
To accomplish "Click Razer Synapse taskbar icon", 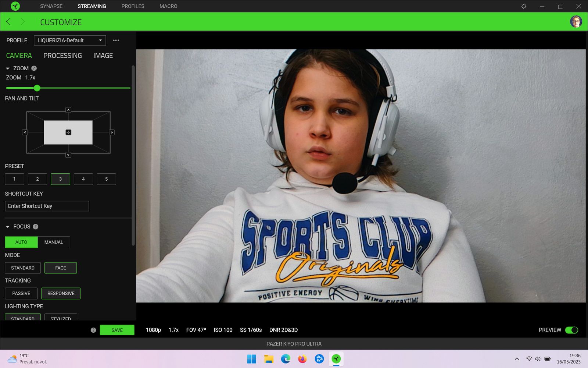I will (x=336, y=359).
